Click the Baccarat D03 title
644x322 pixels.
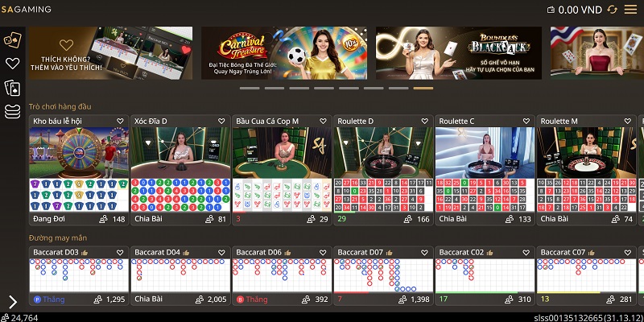click(56, 252)
